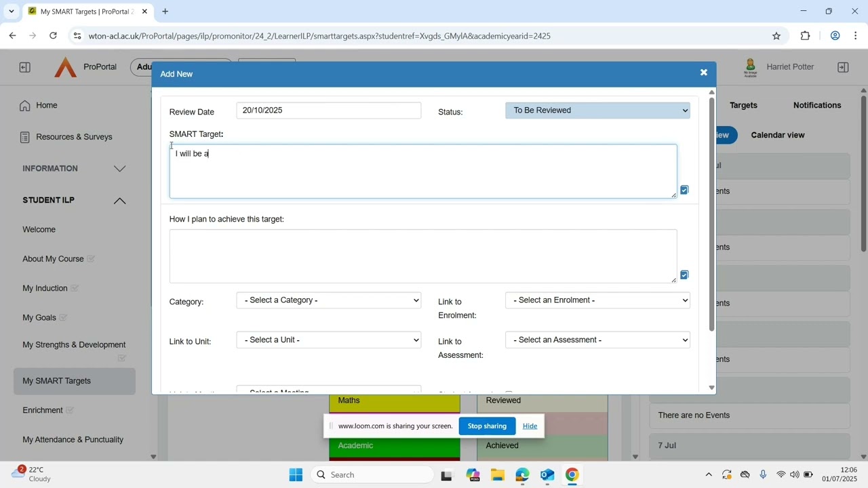Click the Review Date field

329,110
